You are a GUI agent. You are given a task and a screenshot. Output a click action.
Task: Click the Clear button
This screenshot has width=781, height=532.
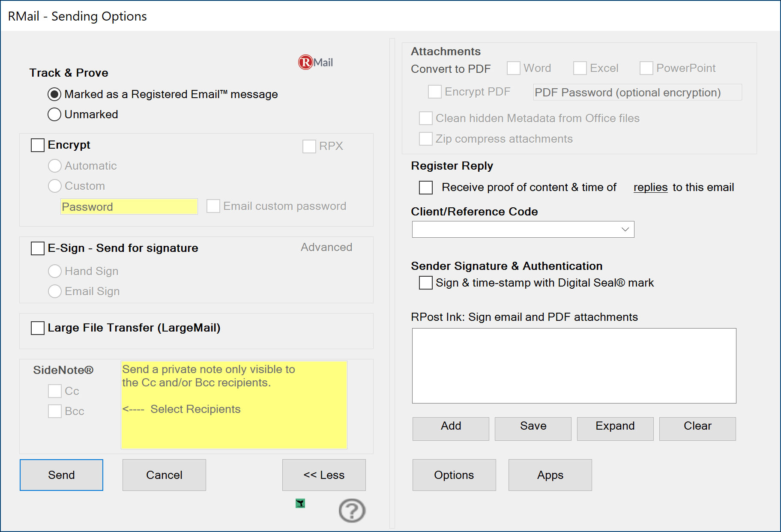point(697,429)
